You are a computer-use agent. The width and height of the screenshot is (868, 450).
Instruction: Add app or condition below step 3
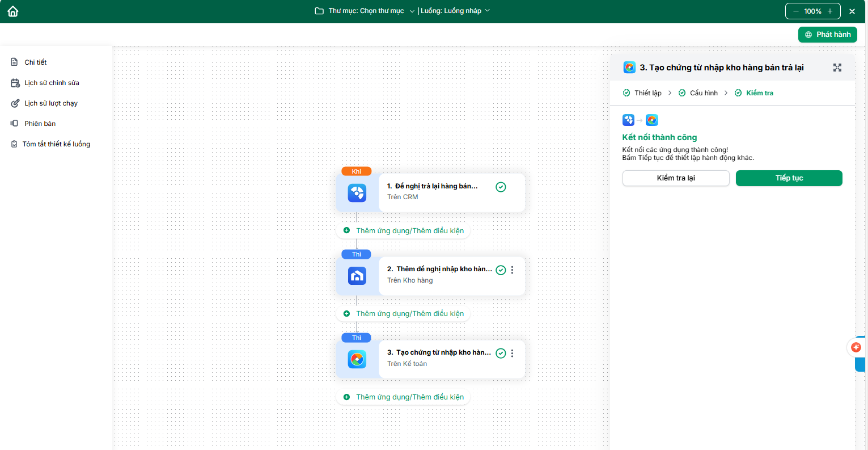(x=404, y=397)
